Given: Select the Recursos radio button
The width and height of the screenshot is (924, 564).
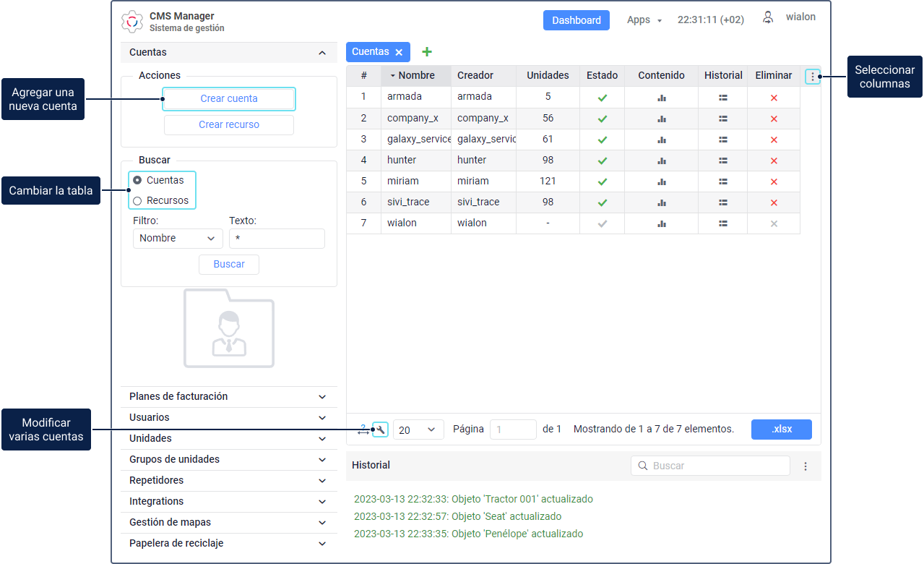Looking at the screenshot, I should coord(138,201).
